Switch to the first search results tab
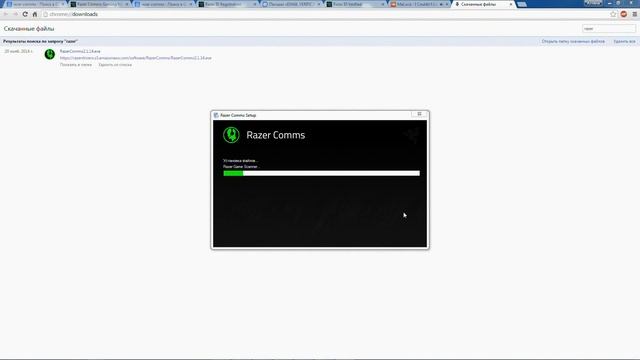The width and height of the screenshot is (640, 360). [35, 4]
